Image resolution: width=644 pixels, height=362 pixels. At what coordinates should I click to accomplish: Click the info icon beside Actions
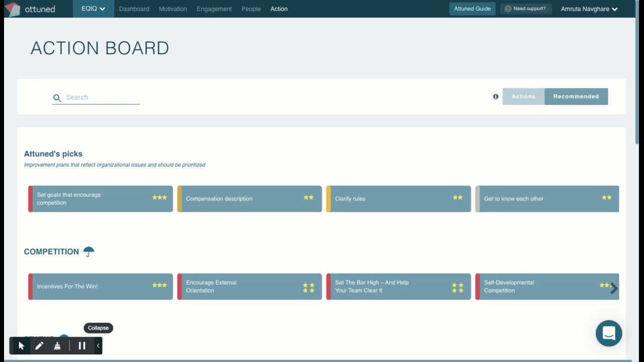point(496,97)
